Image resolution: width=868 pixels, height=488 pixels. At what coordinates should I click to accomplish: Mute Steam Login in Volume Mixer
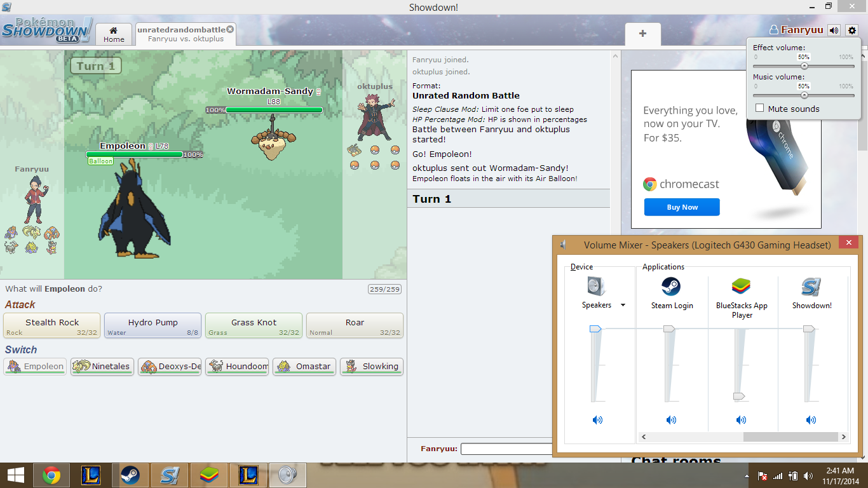point(671,420)
